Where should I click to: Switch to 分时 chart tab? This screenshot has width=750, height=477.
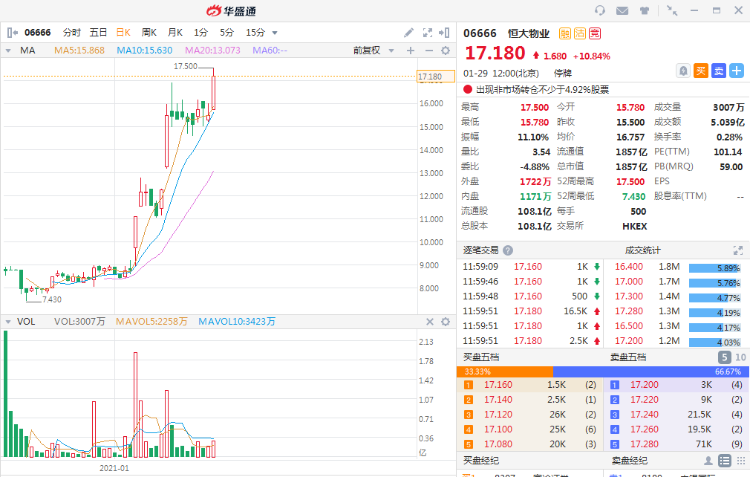(x=72, y=33)
